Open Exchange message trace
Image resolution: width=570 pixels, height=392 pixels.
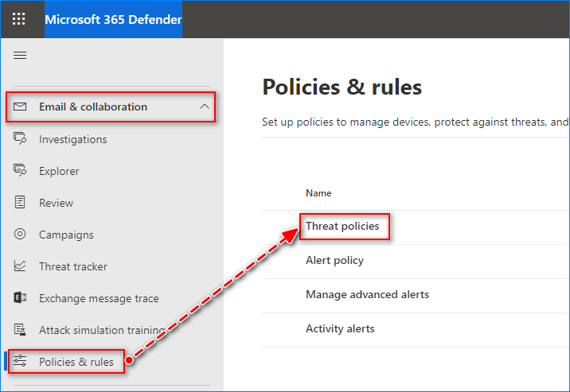[99, 298]
